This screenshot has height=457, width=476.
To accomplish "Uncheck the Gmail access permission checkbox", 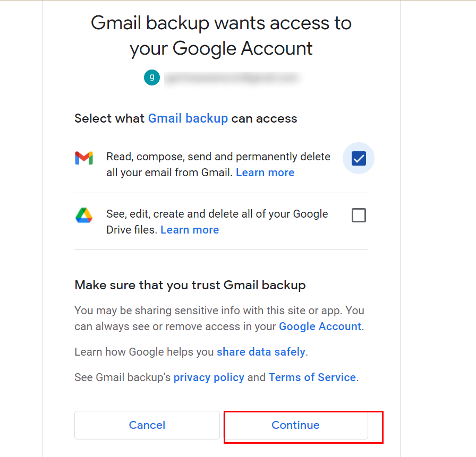I will click(x=359, y=158).
